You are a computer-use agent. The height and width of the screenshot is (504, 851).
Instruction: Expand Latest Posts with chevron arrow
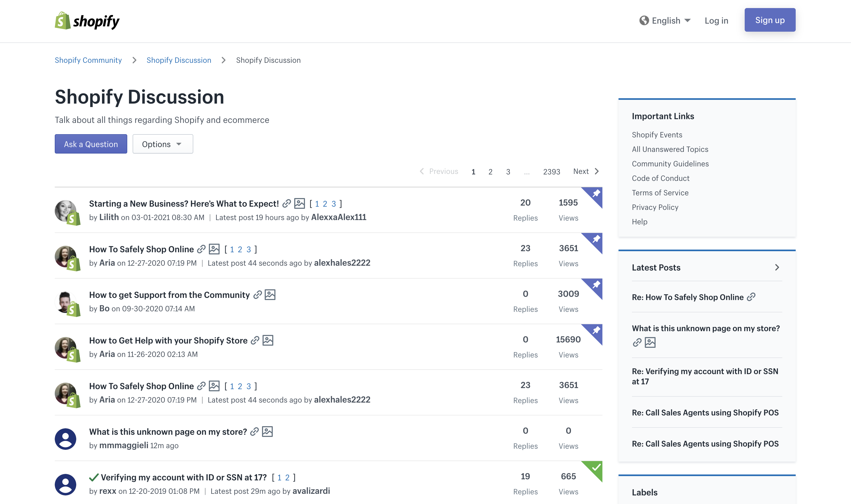(x=777, y=267)
